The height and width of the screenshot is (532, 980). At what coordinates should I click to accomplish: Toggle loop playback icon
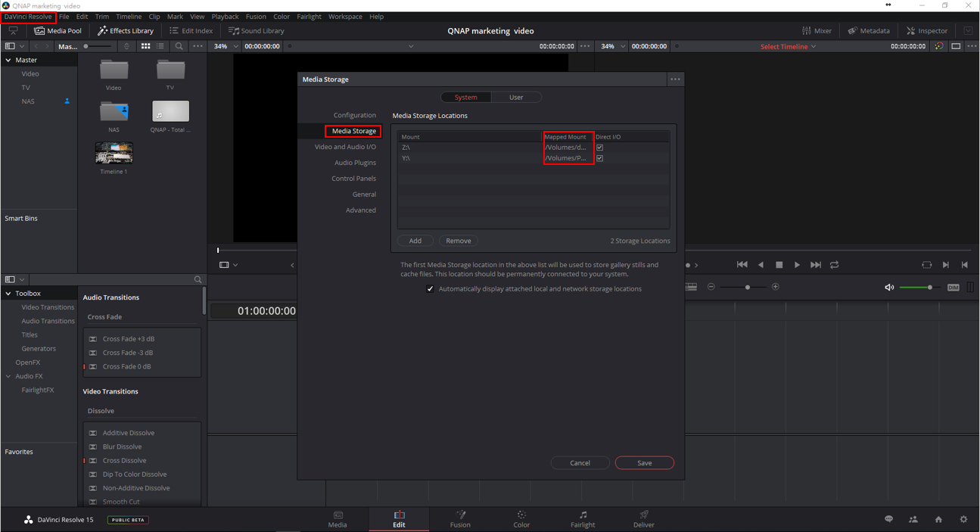(835, 265)
